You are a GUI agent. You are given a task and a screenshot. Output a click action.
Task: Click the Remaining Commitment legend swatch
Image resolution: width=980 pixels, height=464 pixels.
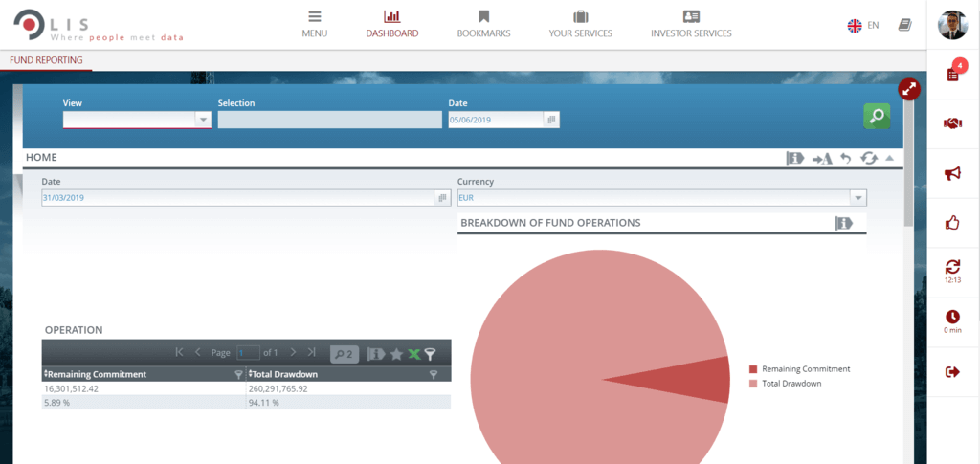click(x=752, y=369)
